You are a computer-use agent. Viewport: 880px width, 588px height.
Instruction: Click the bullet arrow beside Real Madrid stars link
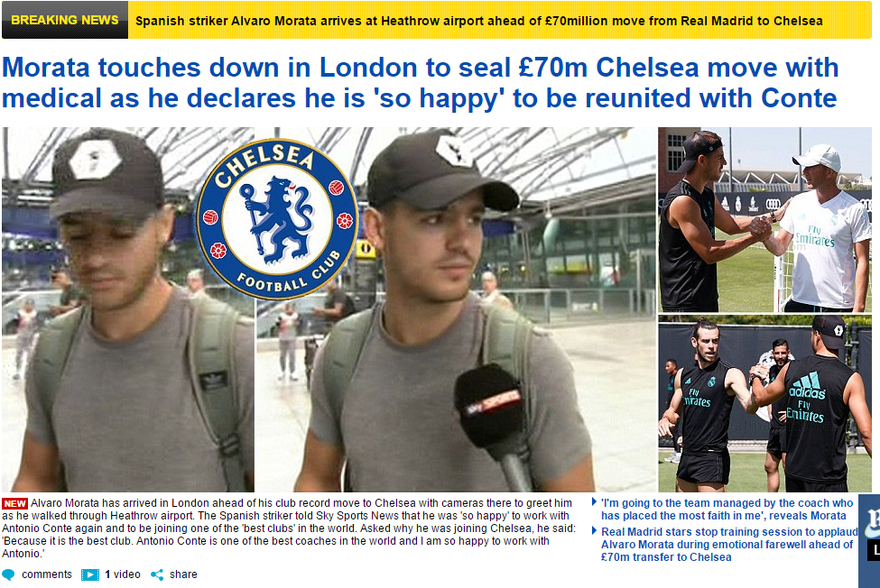click(594, 530)
